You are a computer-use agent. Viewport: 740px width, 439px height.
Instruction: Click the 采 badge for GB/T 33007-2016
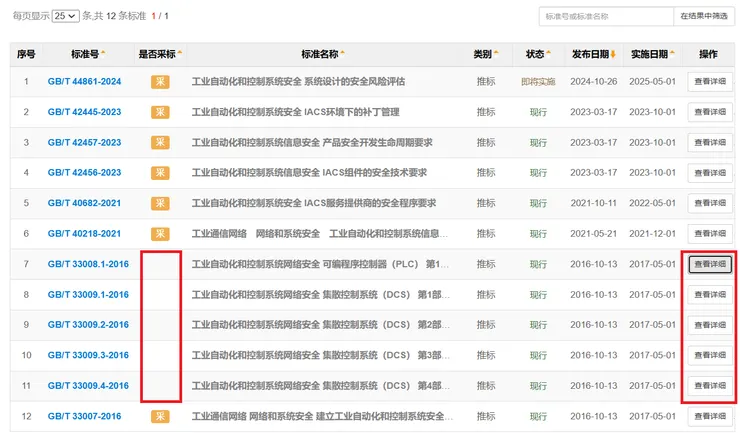(160, 416)
